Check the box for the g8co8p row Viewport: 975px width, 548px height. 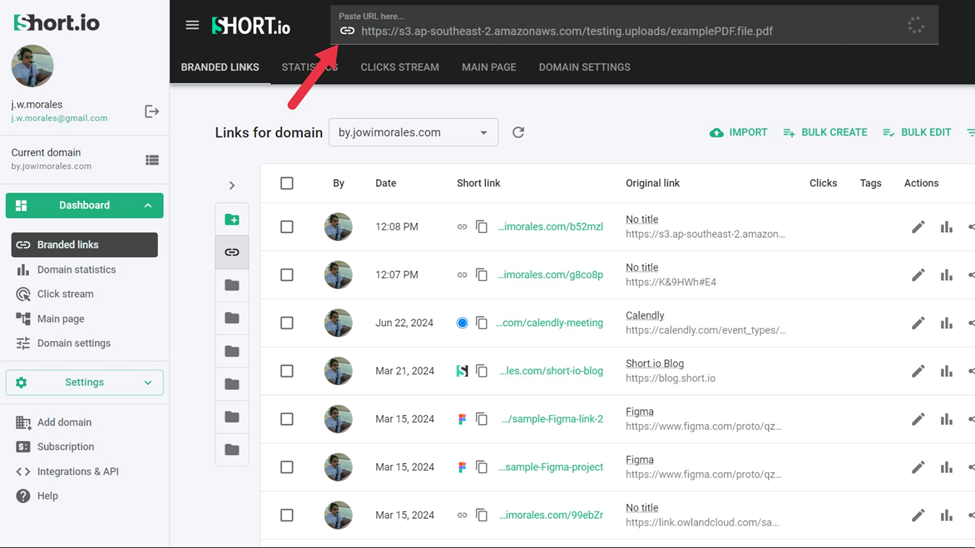pos(287,274)
